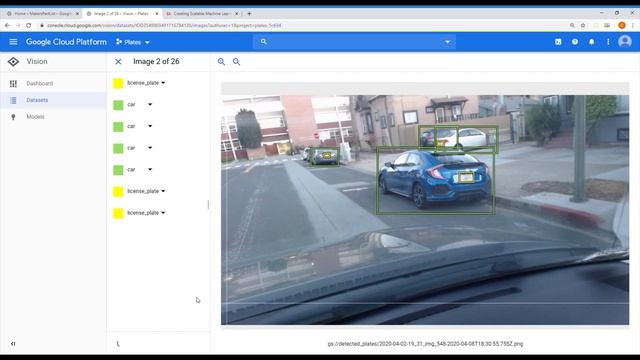The image size is (640, 360).
Task: Open the Plates project selector dropdown
Action: [x=133, y=42]
